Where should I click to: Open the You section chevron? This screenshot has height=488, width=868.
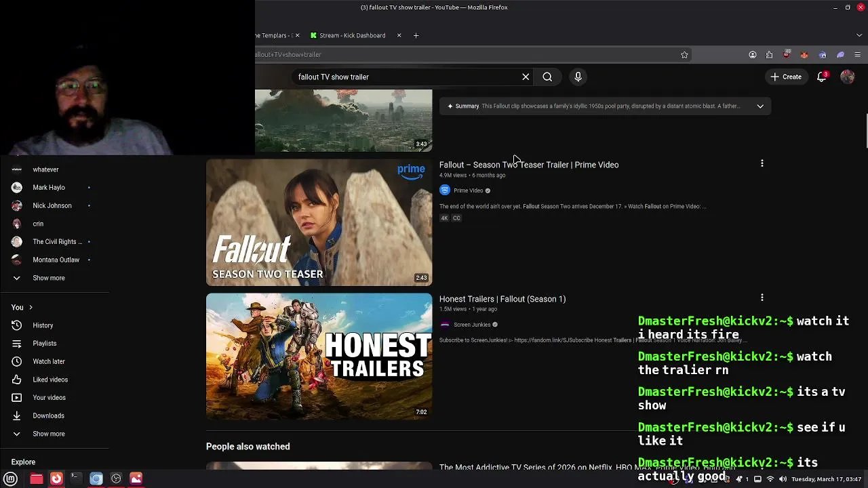click(x=31, y=308)
